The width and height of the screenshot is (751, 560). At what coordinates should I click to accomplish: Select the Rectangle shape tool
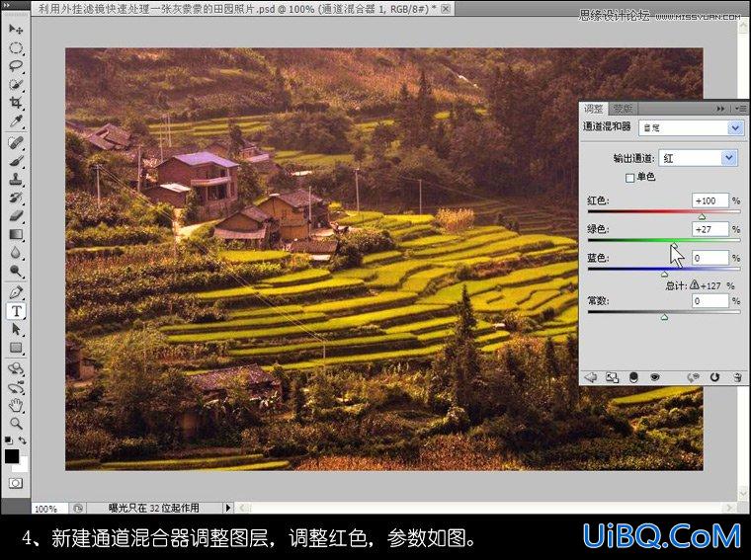click(x=16, y=348)
